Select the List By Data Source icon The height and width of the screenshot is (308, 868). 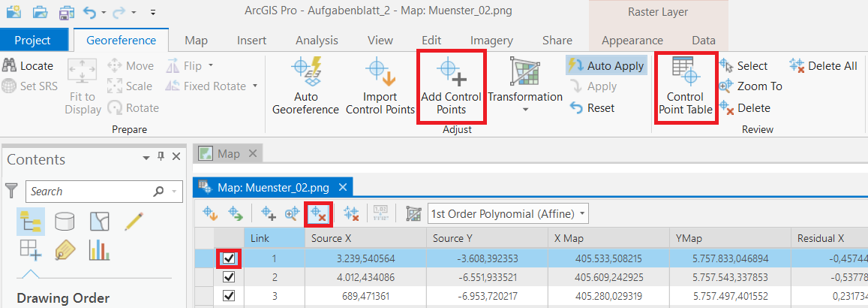65,221
